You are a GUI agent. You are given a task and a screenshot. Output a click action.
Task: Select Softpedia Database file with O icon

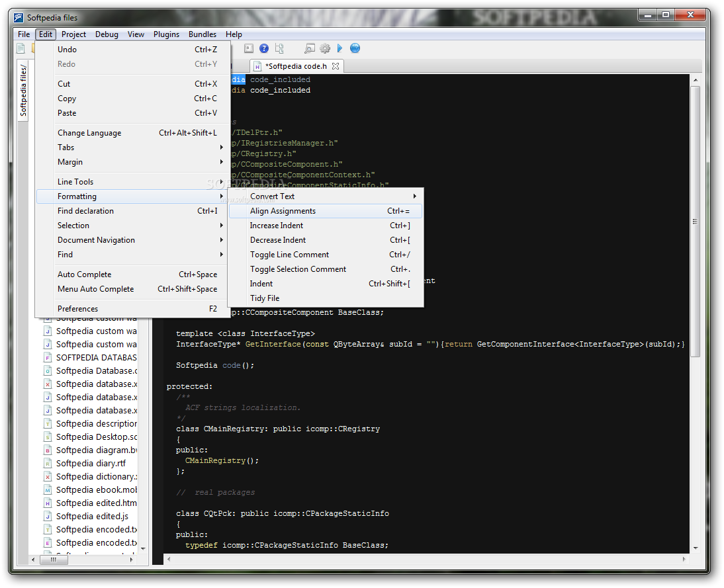47,371
